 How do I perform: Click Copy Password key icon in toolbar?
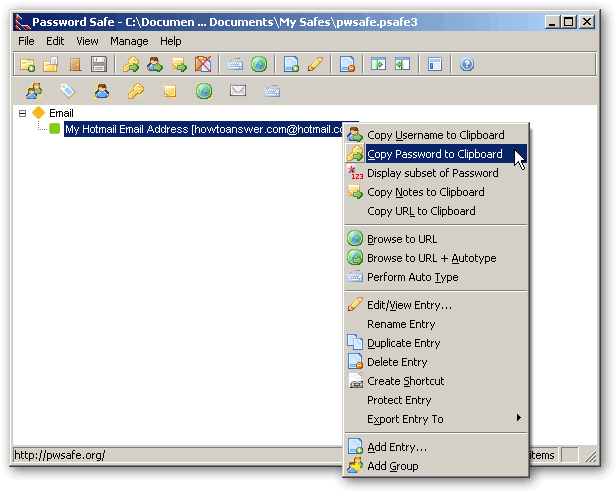pyautogui.click(x=131, y=64)
